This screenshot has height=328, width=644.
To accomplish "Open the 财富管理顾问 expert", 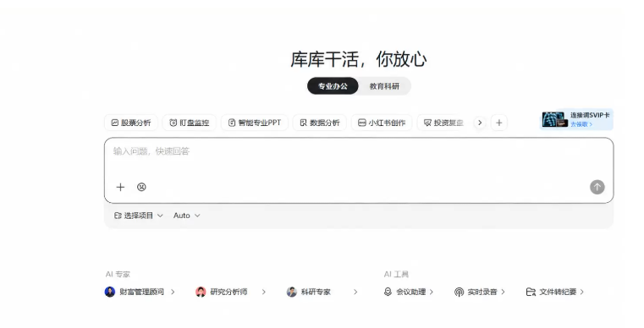I will (140, 292).
